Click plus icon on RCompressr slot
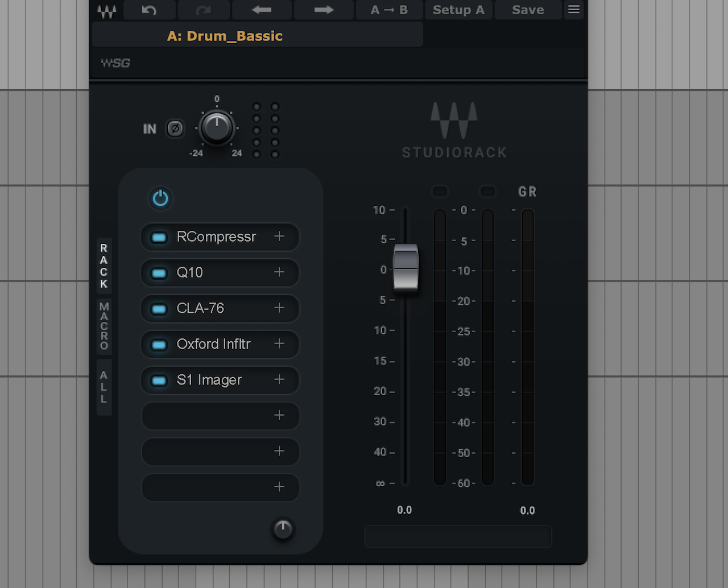This screenshot has width=728, height=588. coord(279,236)
